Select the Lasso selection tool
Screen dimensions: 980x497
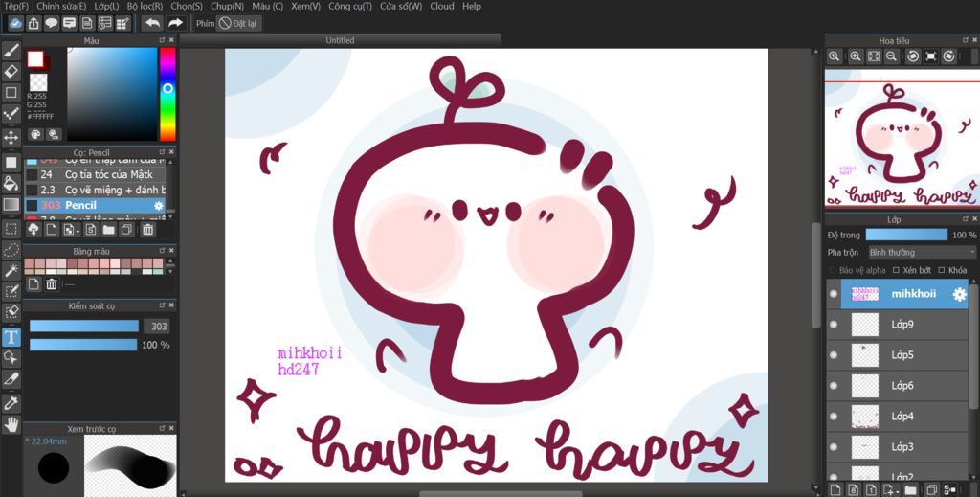[11, 250]
